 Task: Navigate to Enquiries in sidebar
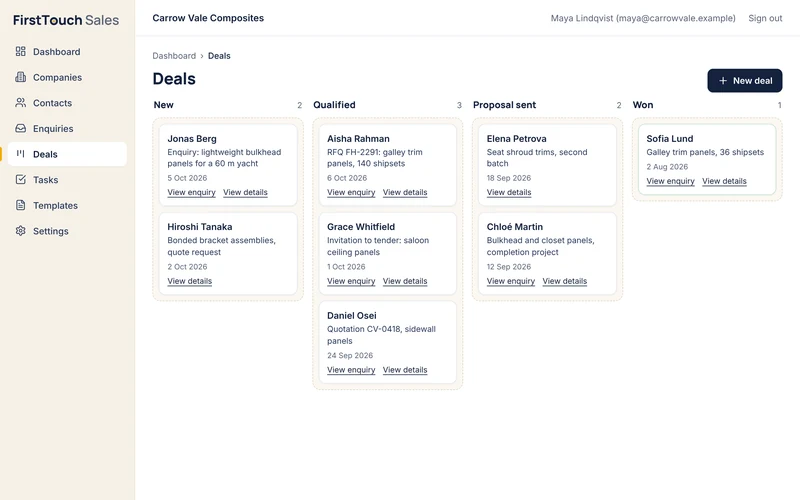point(67,129)
